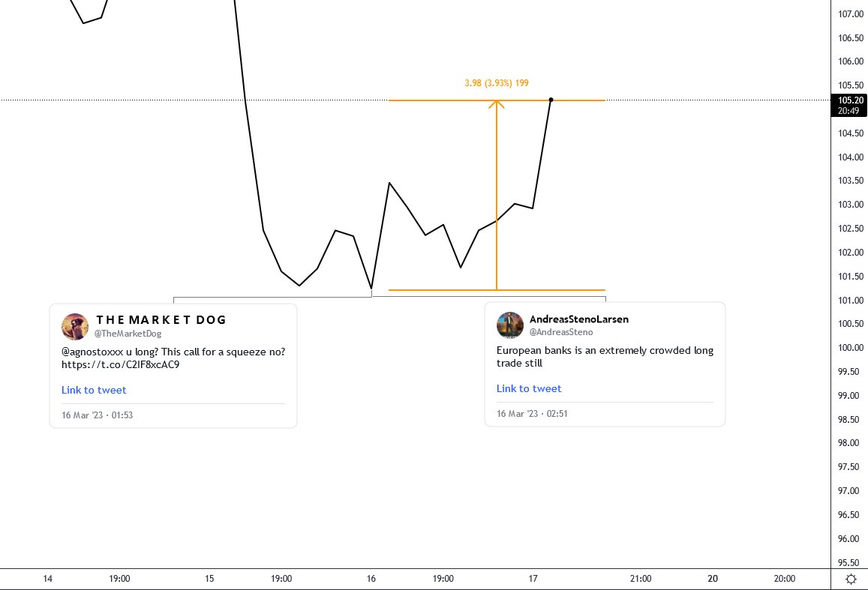Select the black data point dot on the chart line
The height and width of the screenshot is (590, 868).
[551, 99]
